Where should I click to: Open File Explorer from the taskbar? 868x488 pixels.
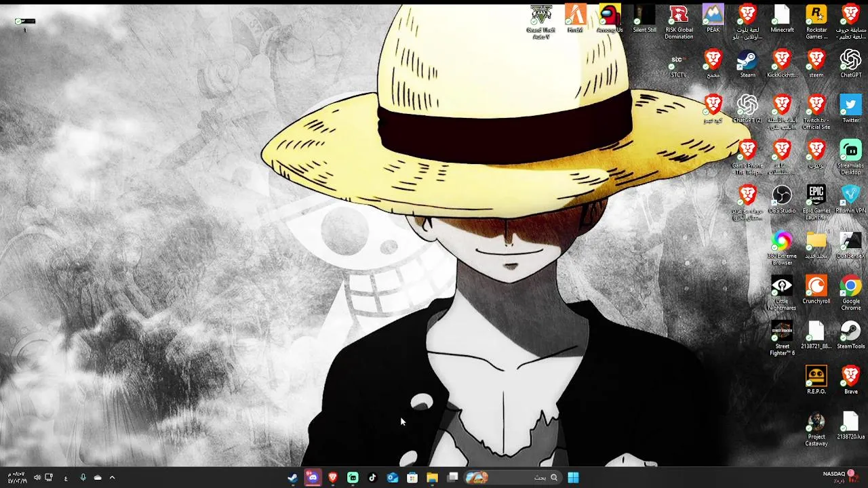point(432,477)
